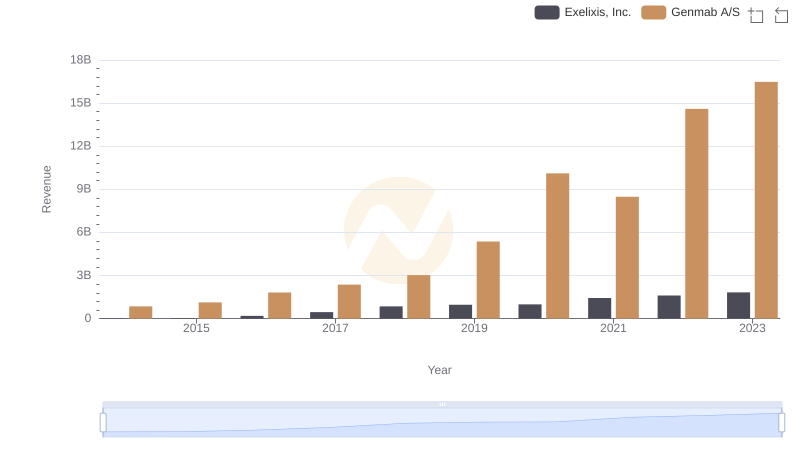Click the 6B y-axis label
The width and height of the screenshot is (800, 461).
click(x=84, y=232)
